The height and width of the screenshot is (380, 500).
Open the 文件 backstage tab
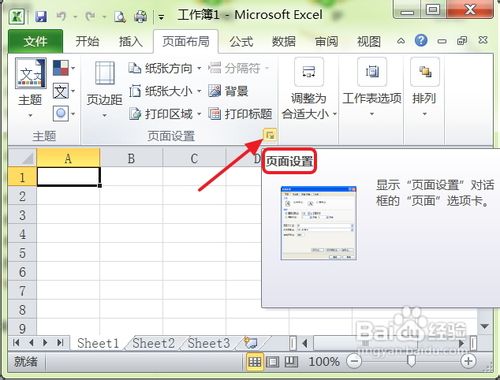[35, 41]
